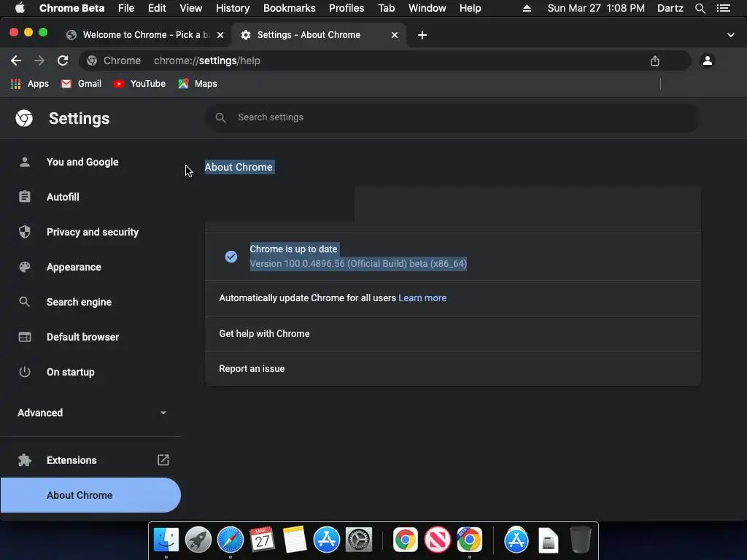Open Trash from the dock

(580, 540)
